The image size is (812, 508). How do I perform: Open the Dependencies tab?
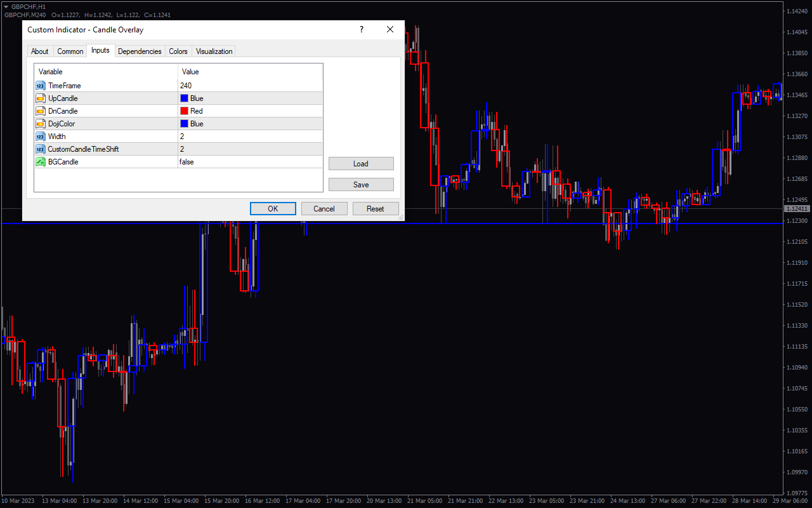click(x=140, y=51)
